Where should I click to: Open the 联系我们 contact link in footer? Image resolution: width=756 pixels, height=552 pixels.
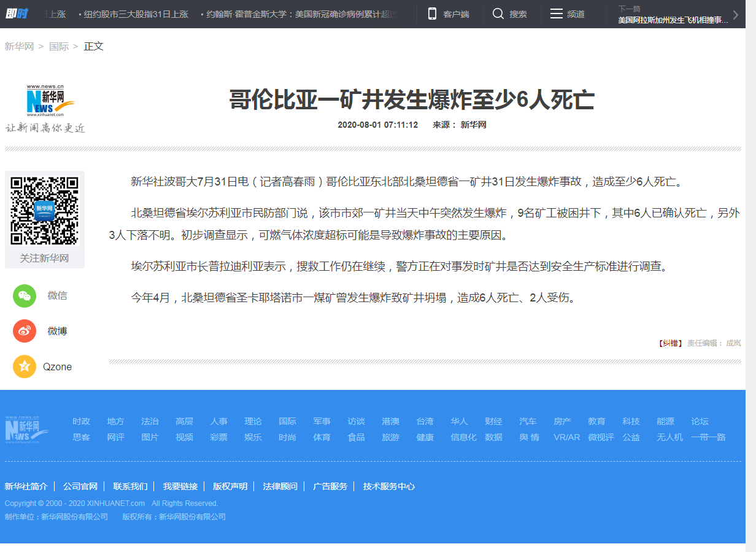coord(131,486)
